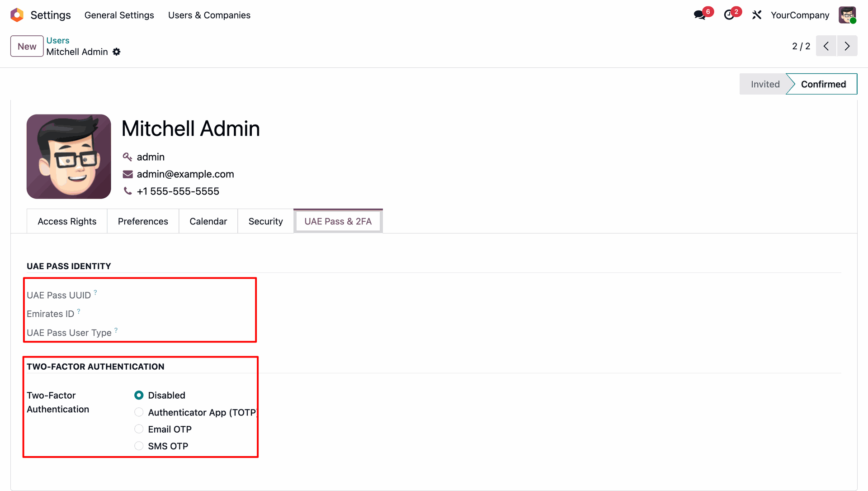Open the Users & Companies menu
The height and width of the screenshot is (491, 868).
[209, 15]
